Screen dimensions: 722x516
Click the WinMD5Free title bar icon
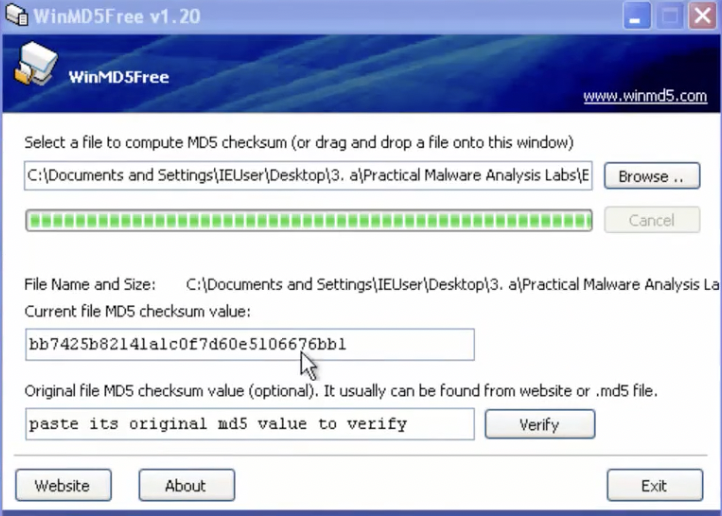point(17,15)
